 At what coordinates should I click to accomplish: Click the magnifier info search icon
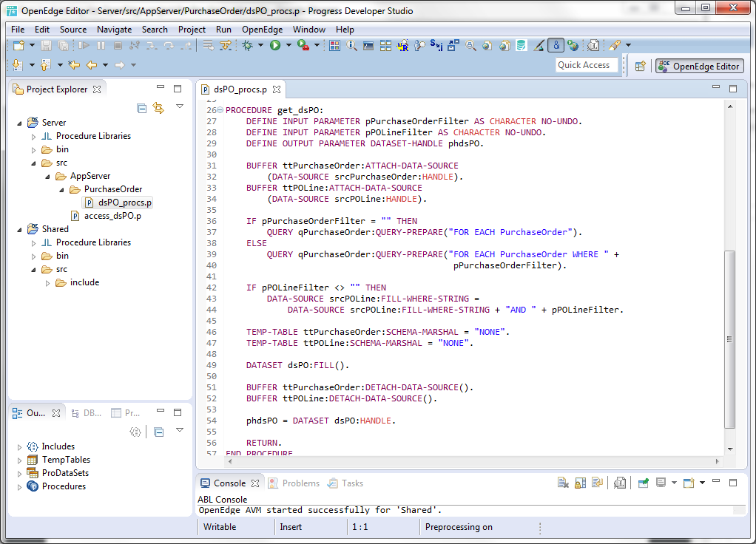[x=352, y=46]
